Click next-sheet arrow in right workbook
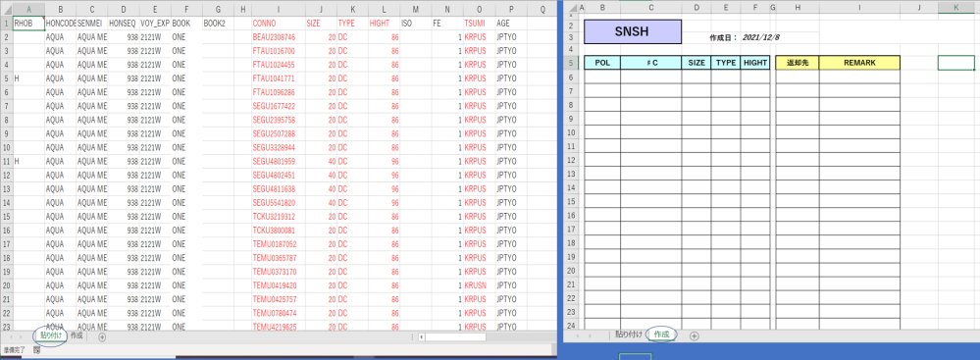The height and width of the screenshot is (360, 980). click(589, 335)
